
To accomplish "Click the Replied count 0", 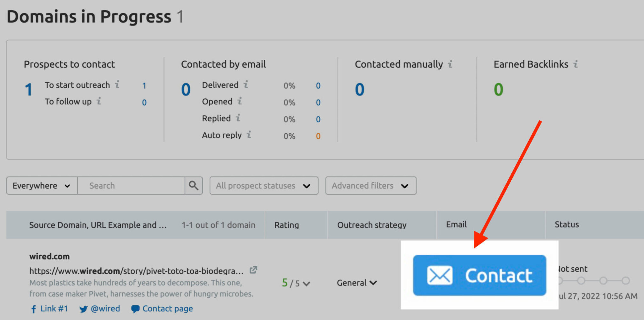I will click(318, 119).
